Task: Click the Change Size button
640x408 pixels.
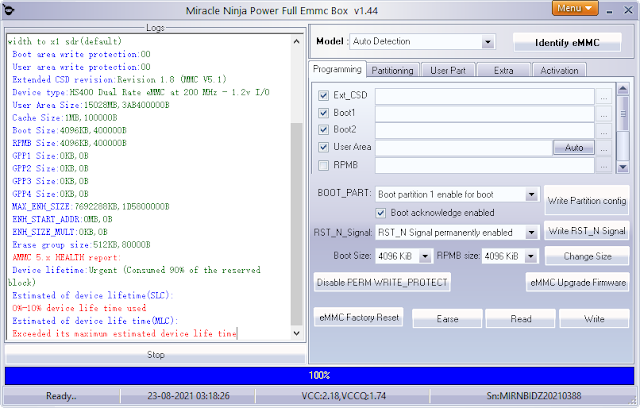Action: click(587, 256)
